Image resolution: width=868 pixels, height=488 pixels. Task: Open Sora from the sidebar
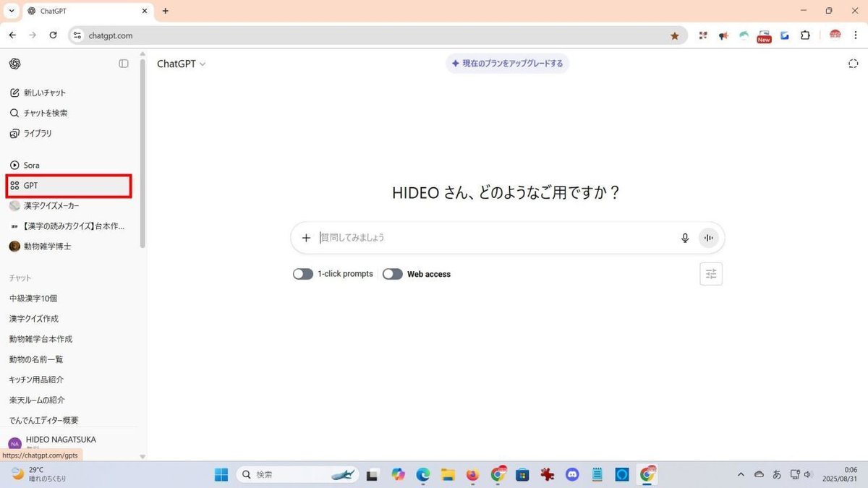32,165
